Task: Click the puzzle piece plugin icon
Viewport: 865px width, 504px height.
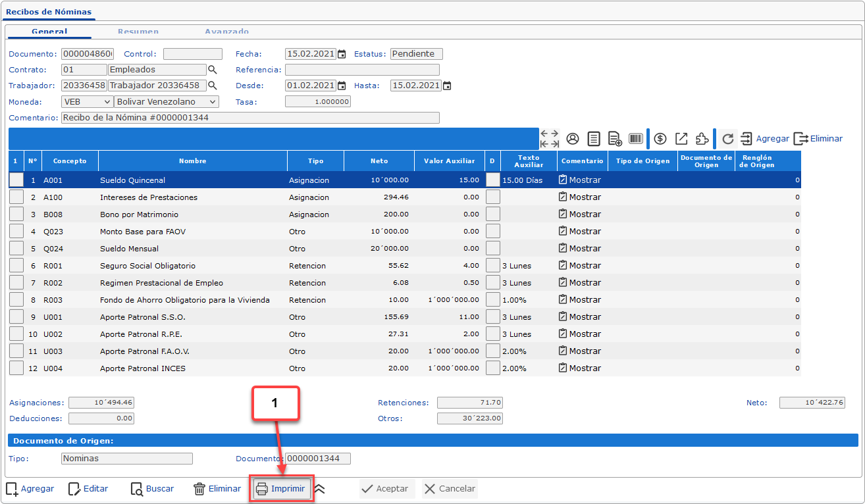Action: point(702,139)
